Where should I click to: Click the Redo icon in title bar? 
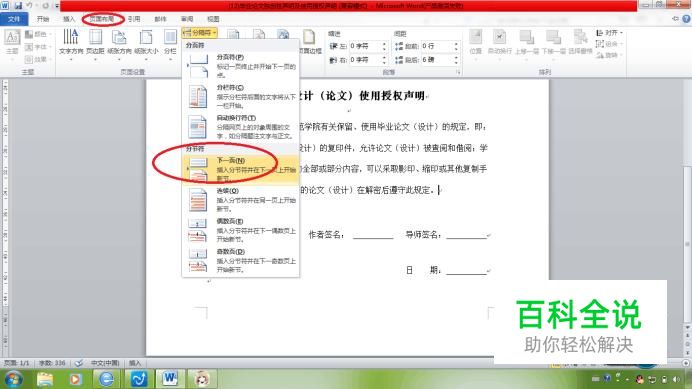tap(45, 6)
